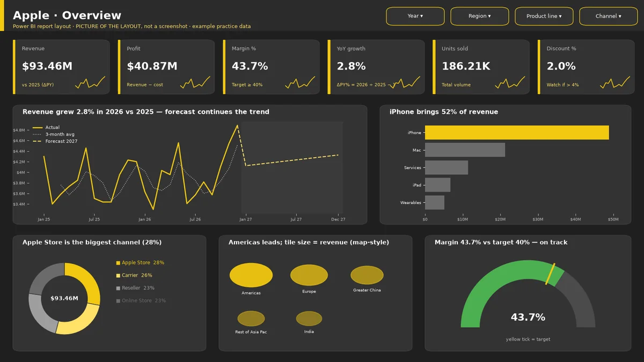Select the India map bubble
This screenshot has width=644, height=362.
coord(309,319)
